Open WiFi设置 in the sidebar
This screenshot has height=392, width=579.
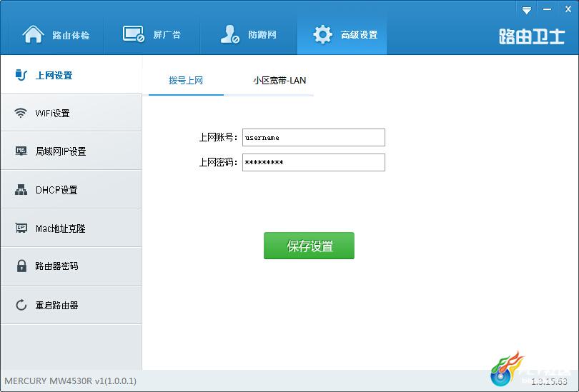click(71, 113)
